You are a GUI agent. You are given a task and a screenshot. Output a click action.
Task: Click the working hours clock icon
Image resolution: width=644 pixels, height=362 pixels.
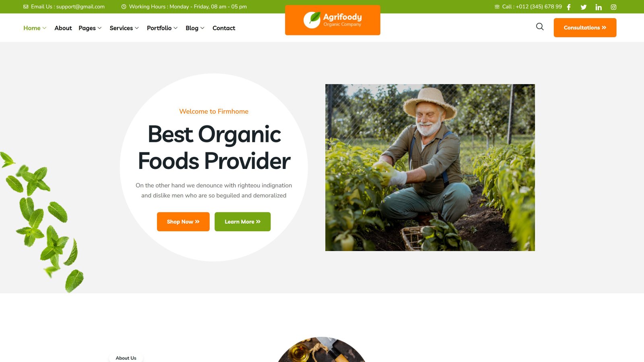[124, 7]
